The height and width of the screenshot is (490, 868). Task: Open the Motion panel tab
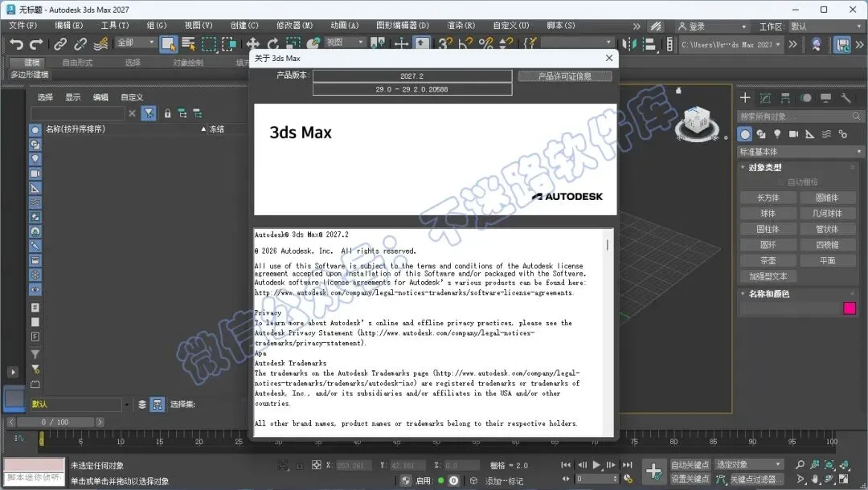806,98
